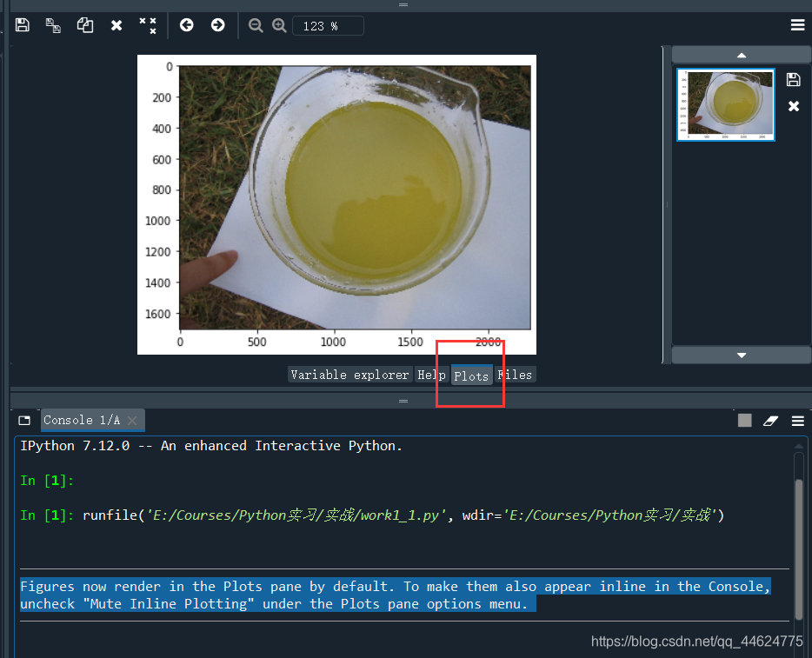Click the displayed beaker plot image

(336, 204)
